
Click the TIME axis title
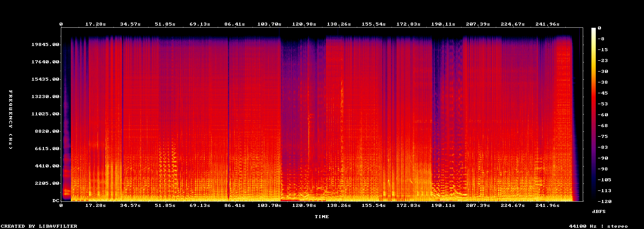[322, 216]
